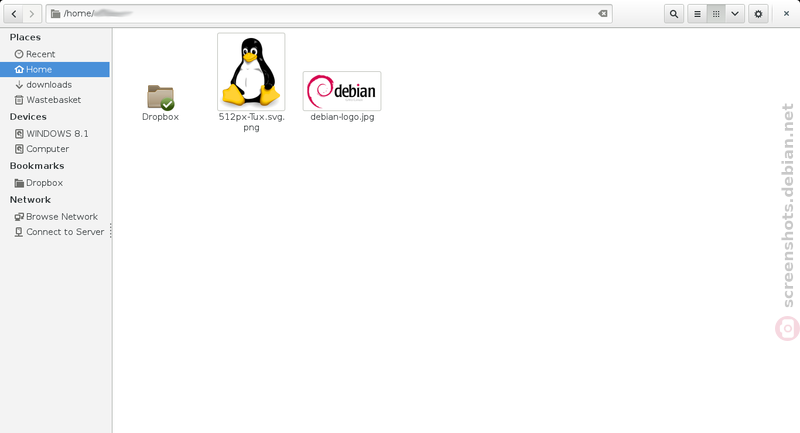Viewport: 800px width, 433px height.
Task: Open downloads in the sidebar
Action: click(x=55, y=85)
